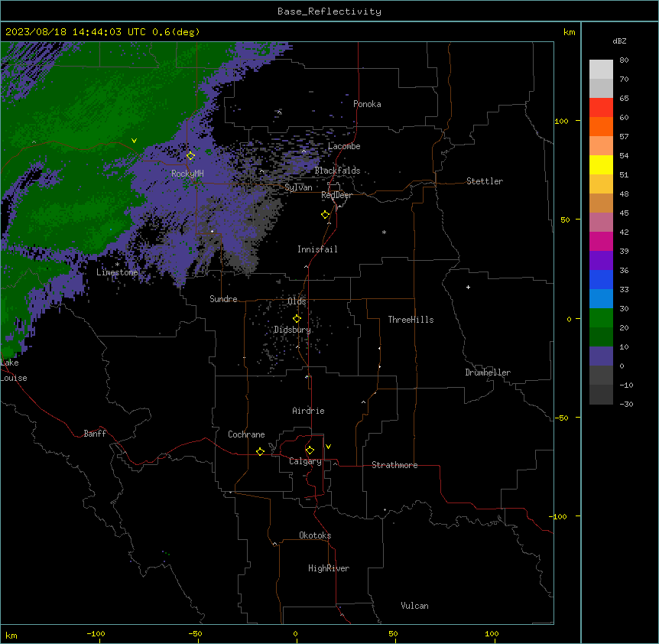Click the ThreeHills town label
659x644 pixels.
[x=411, y=320]
